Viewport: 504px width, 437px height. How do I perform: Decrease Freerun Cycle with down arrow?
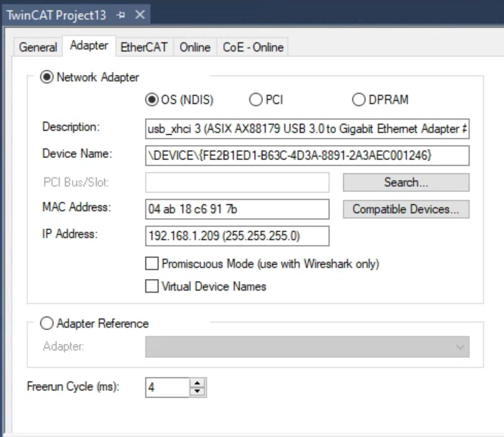(197, 392)
